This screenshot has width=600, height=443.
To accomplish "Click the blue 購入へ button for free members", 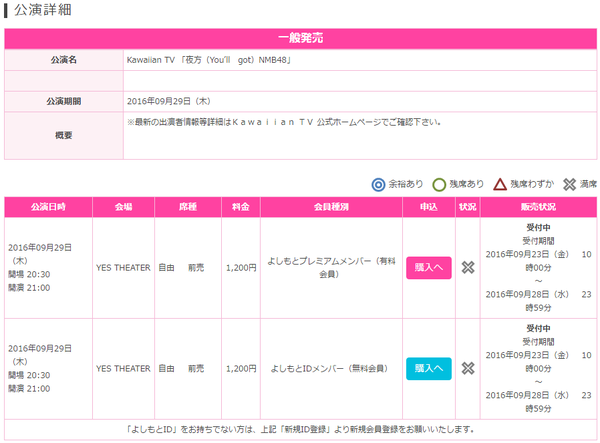I will tap(429, 368).
